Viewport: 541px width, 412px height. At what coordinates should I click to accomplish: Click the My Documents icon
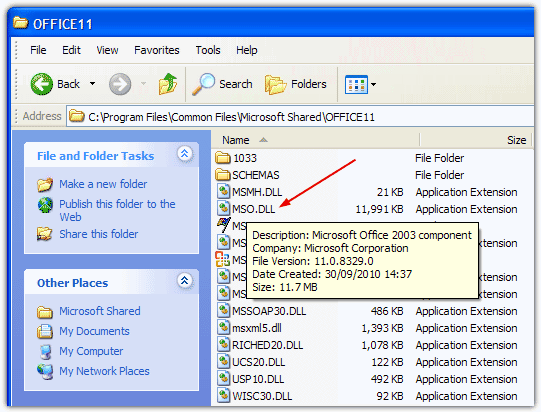(45, 332)
